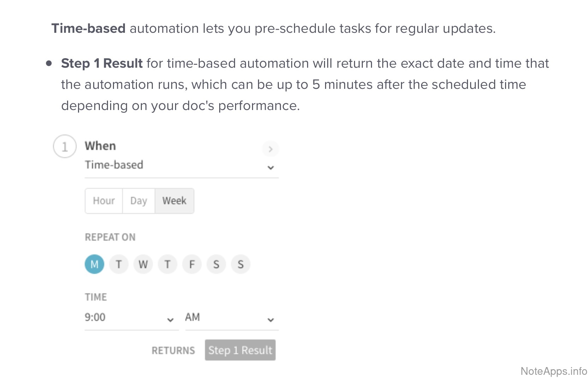Click the step number 1 circle icon
Screen dimensions: 588x378
[x=65, y=147]
